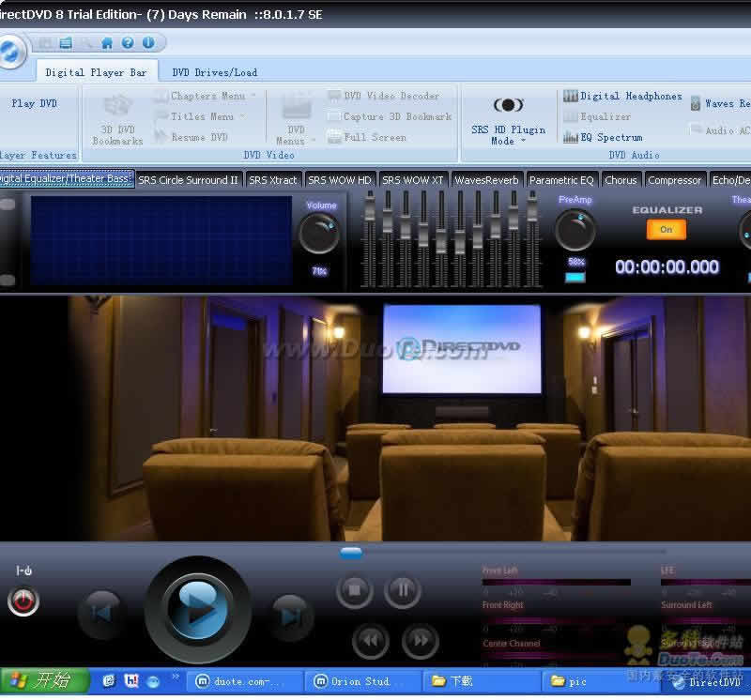Switch to Digital Player Bar ribbon tab
751x700 pixels.
coord(96,73)
